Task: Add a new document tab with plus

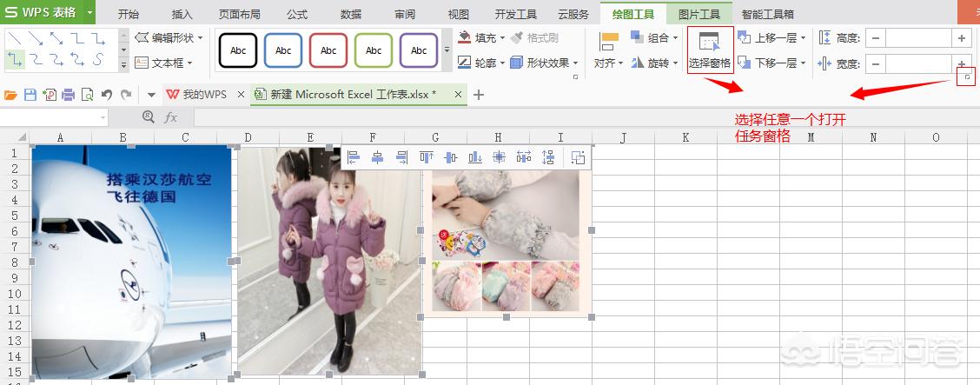Action: pyautogui.click(x=479, y=95)
